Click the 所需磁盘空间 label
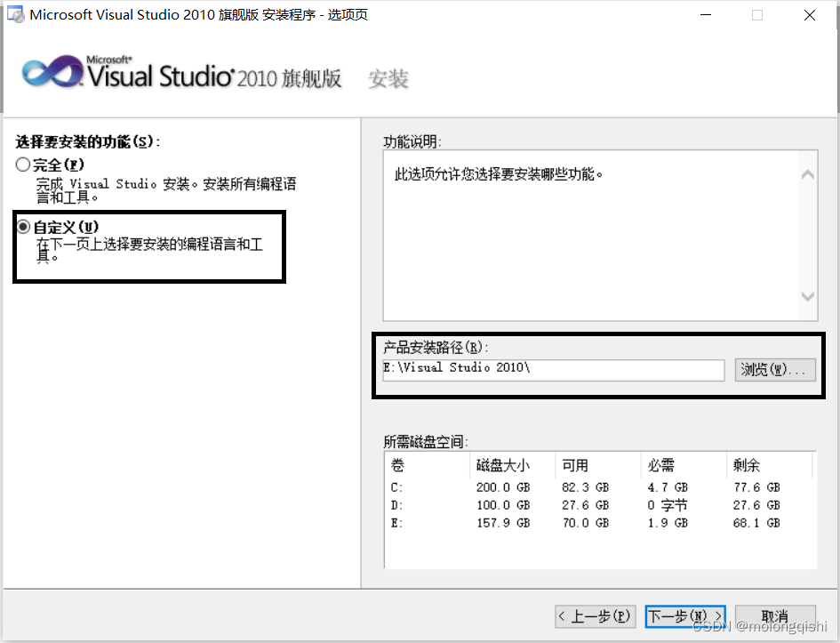The image size is (840, 643). click(x=426, y=441)
